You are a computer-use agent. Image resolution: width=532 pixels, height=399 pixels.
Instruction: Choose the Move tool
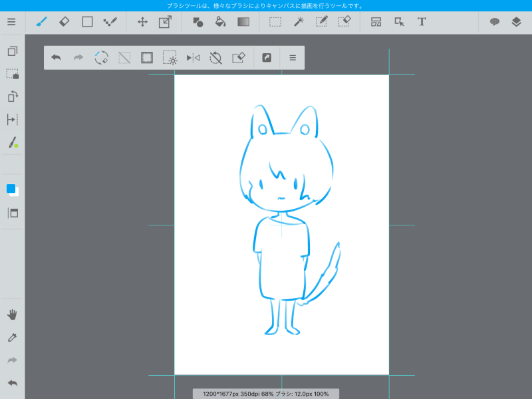pos(142,22)
